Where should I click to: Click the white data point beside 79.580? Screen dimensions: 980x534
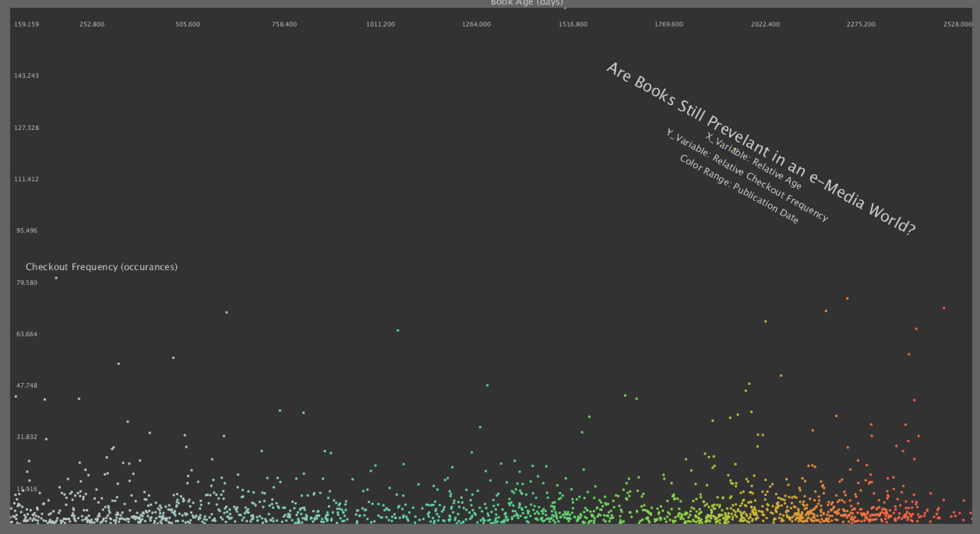point(56,278)
